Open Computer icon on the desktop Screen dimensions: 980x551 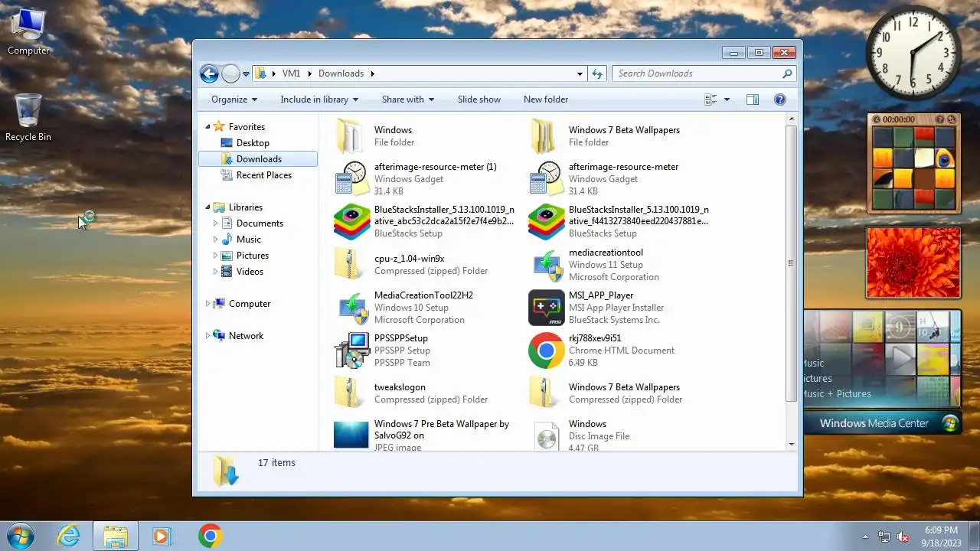[28, 32]
